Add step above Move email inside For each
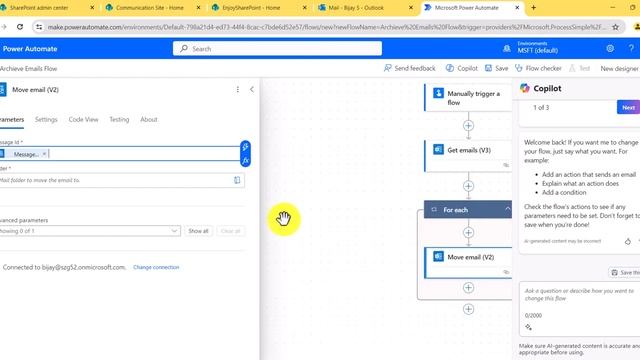 [x=468, y=233]
